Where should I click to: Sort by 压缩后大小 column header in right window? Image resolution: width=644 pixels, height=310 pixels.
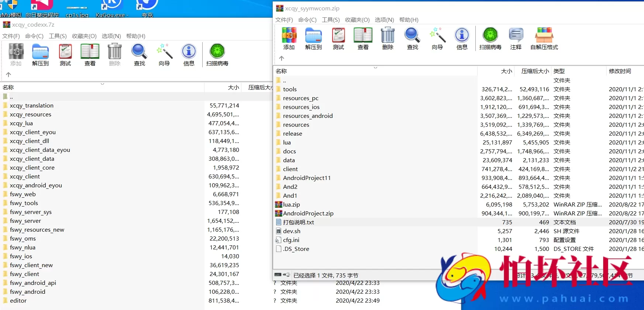click(535, 71)
